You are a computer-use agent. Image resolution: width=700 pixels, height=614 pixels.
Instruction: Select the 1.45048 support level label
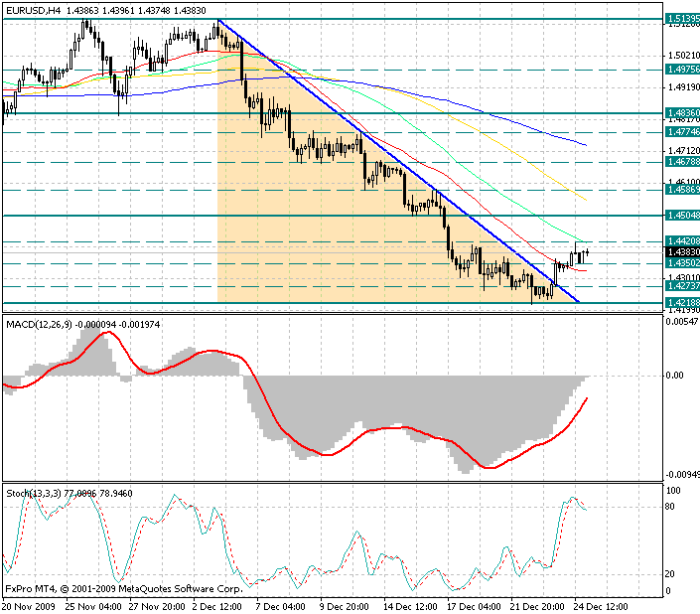pyautogui.click(x=682, y=216)
